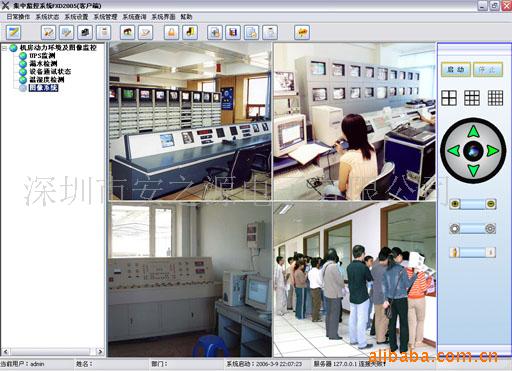The height and width of the screenshot is (371, 512).
Task: Click the 停止 stop button
Action: coord(488,69)
